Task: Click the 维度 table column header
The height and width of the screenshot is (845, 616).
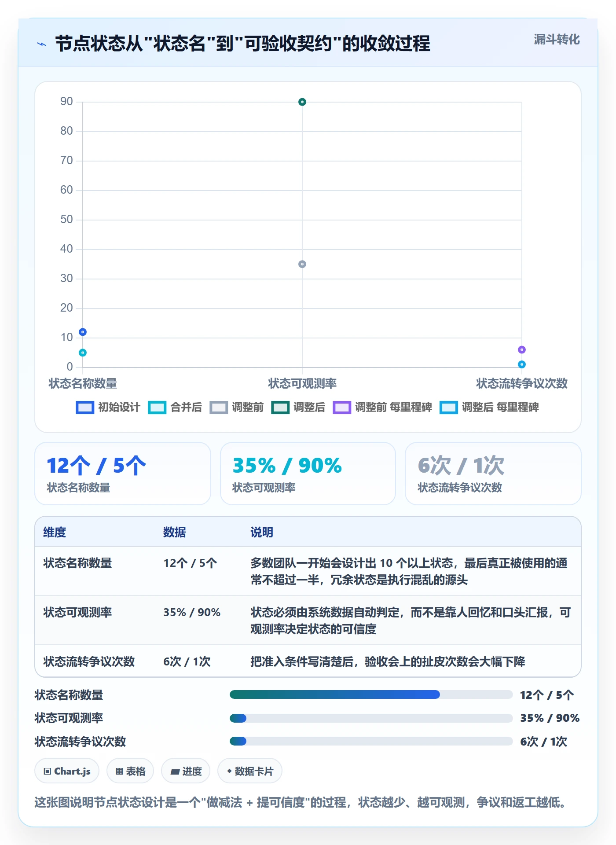Action: tap(55, 532)
